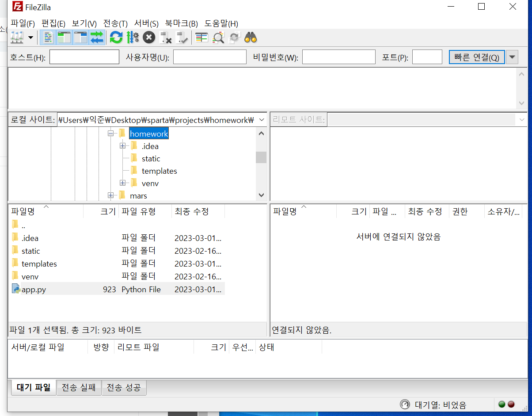The image size is (532, 416).
Task: Reconnect to the last server
Action: [182, 38]
